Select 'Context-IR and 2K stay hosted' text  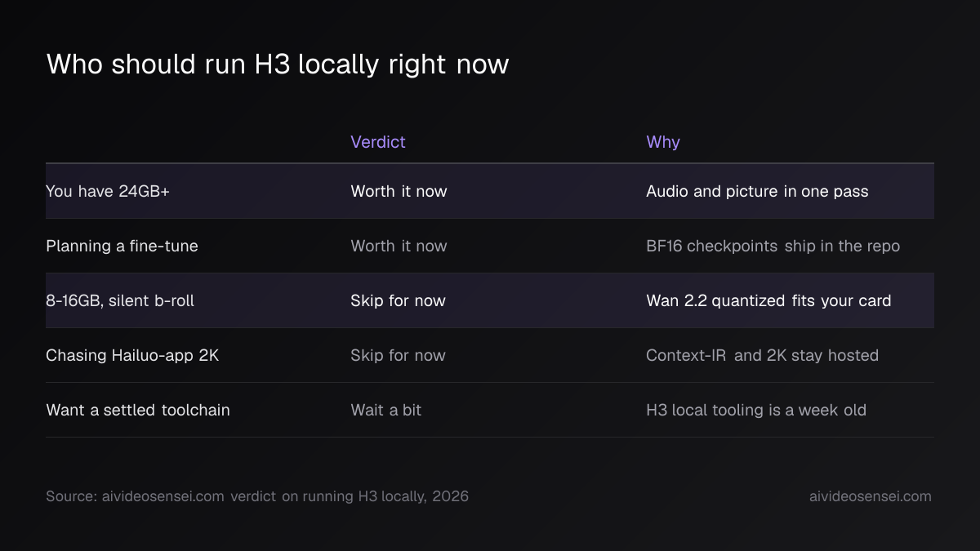click(x=762, y=355)
